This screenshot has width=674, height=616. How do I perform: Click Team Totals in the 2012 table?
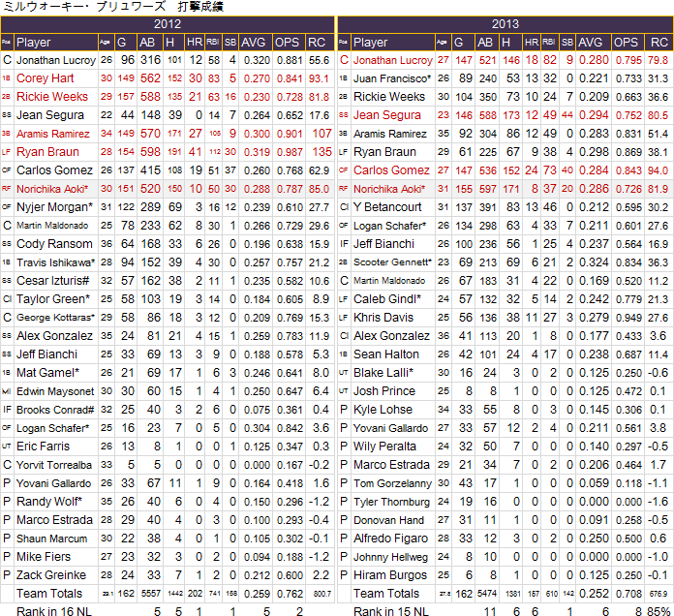(49, 593)
